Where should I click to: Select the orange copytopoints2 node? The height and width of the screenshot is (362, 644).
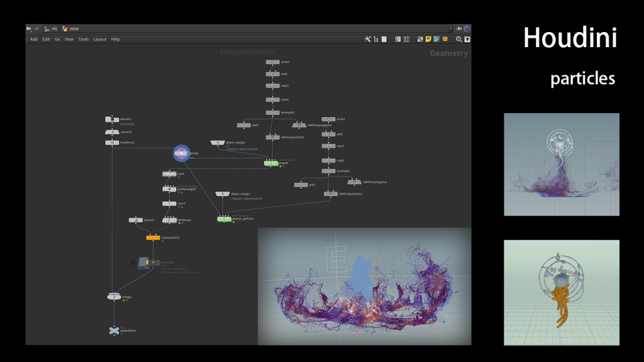click(153, 238)
